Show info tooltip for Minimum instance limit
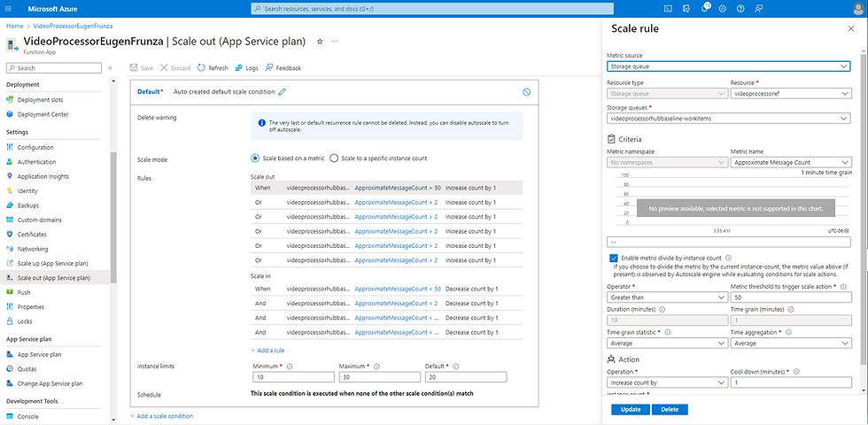 tap(290, 367)
